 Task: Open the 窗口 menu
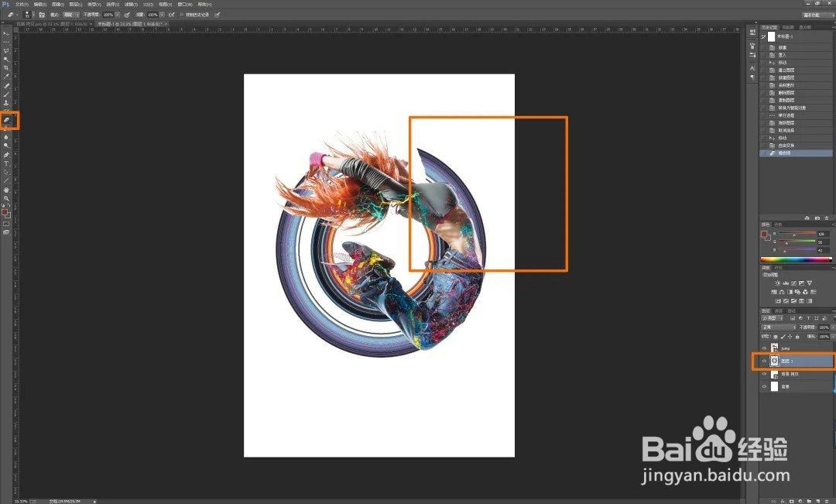[x=185, y=5]
